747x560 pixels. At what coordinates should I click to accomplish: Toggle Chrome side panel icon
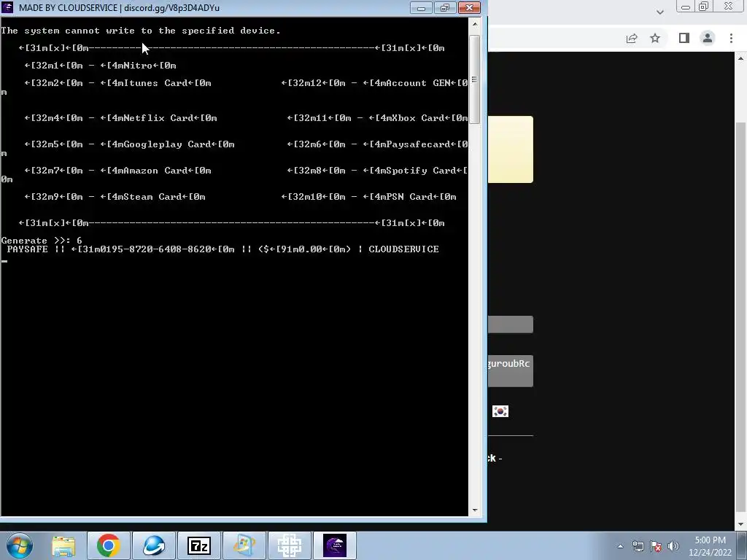684,38
